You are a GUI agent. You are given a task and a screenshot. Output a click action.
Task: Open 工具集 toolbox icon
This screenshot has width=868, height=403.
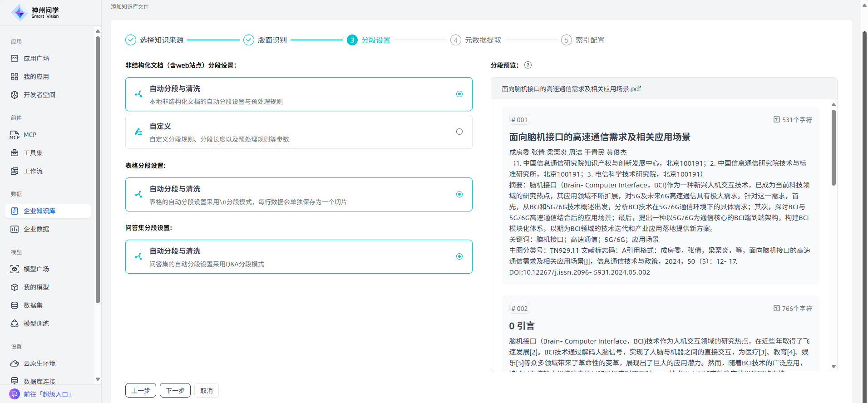click(x=15, y=153)
